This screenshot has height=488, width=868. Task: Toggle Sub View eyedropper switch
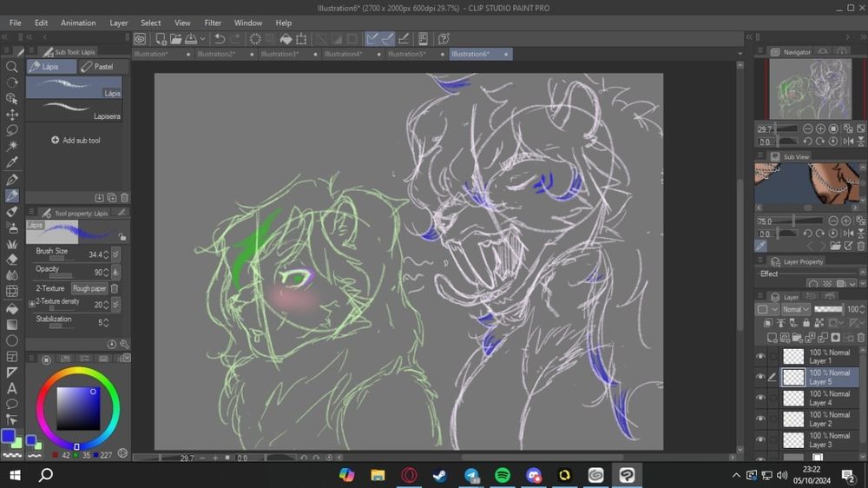761,246
